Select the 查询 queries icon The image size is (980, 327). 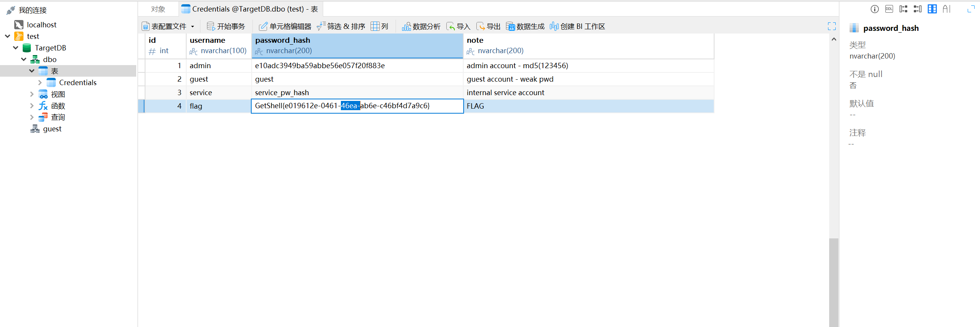click(x=43, y=117)
